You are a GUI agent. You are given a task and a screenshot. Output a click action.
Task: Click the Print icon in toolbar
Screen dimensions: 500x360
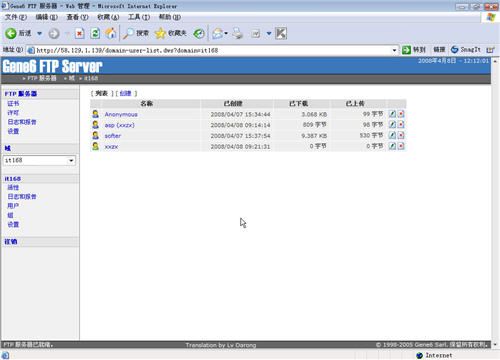[x=238, y=33]
